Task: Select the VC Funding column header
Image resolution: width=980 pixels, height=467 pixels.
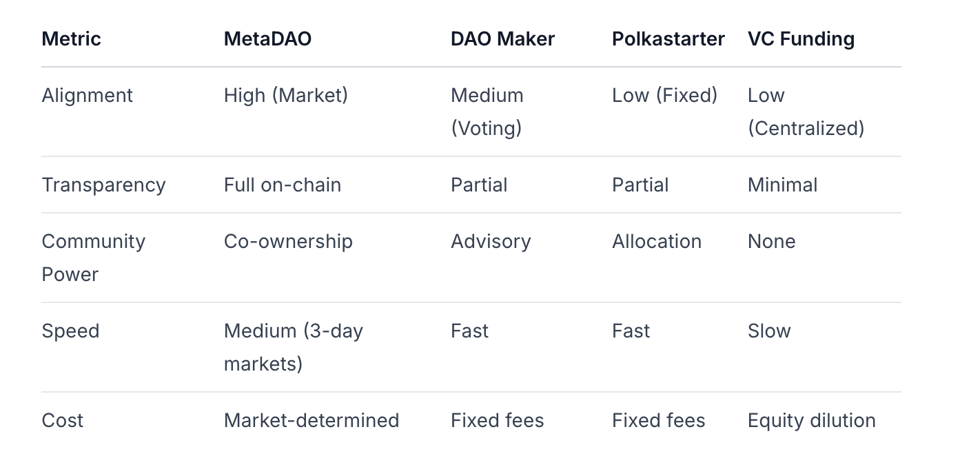Action: tap(801, 39)
